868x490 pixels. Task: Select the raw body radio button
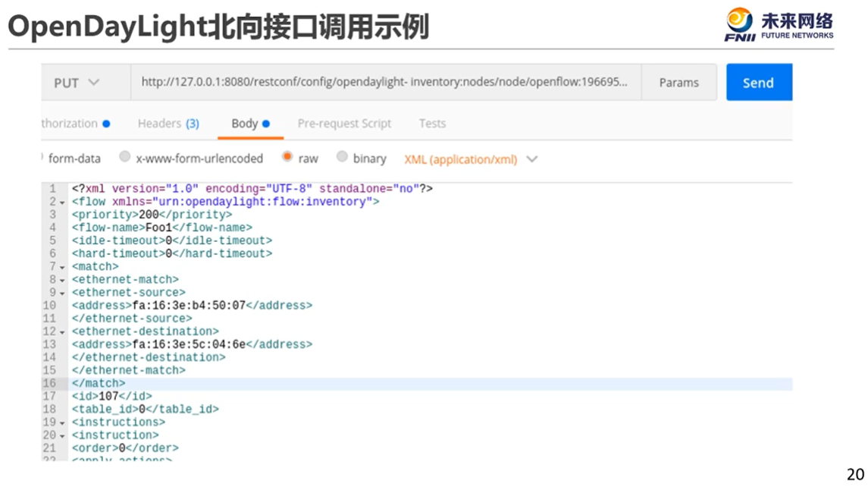[287, 157]
